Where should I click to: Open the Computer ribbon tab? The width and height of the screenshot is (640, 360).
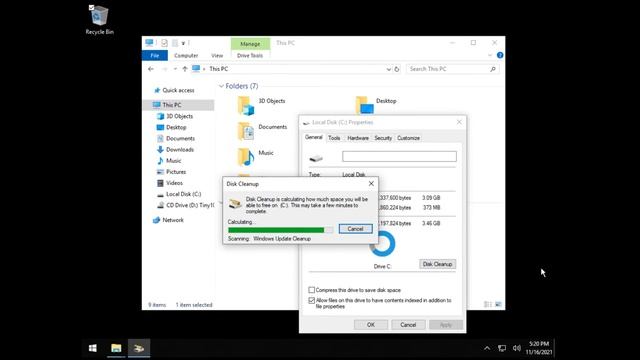186,55
